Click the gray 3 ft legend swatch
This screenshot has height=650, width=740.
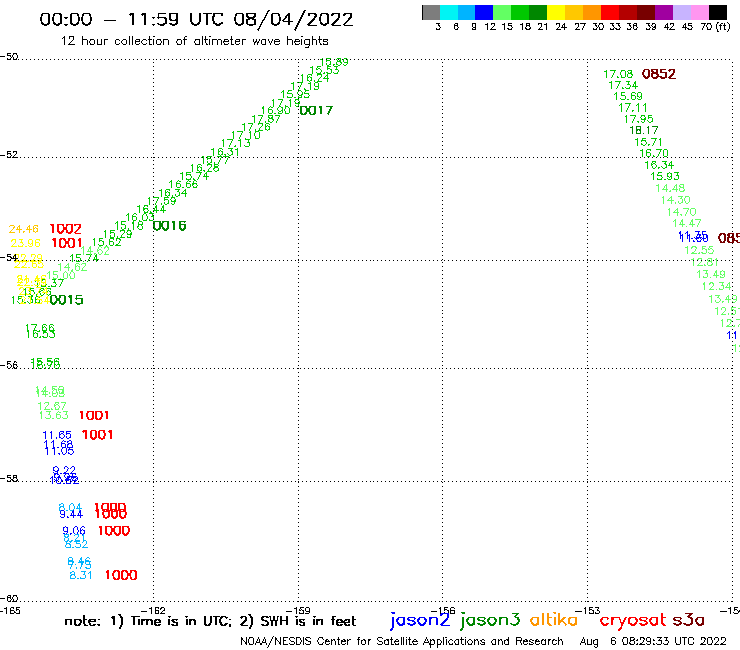pos(431,12)
